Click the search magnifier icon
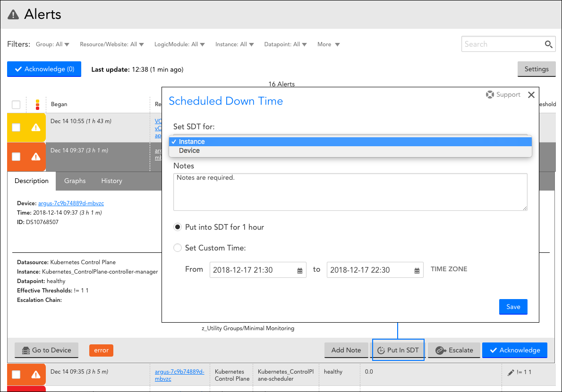 548,44
